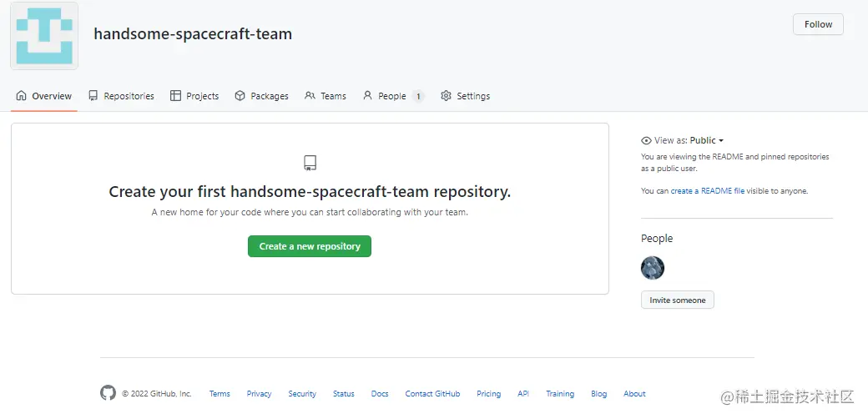Open the Privacy footer link
Viewport: 868px width, 419px height.
coord(259,394)
